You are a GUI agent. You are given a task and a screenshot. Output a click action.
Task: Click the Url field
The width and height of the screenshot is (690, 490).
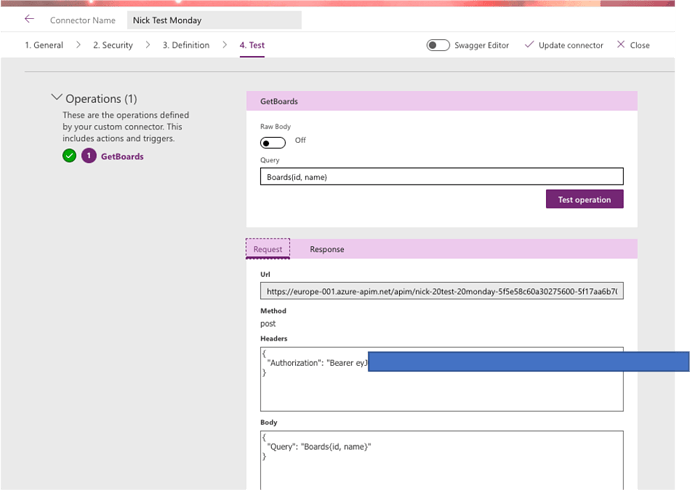click(441, 291)
